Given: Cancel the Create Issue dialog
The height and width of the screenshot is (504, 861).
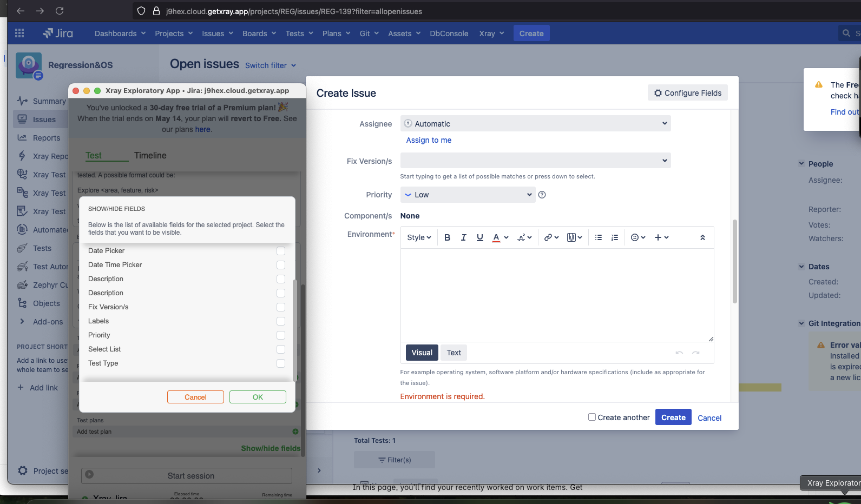Looking at the screenshot, I should click(x=709, y=417).
